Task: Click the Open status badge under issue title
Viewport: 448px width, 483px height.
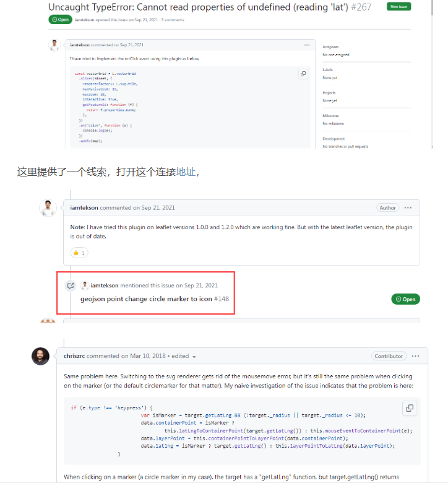Action: [61, 19]
